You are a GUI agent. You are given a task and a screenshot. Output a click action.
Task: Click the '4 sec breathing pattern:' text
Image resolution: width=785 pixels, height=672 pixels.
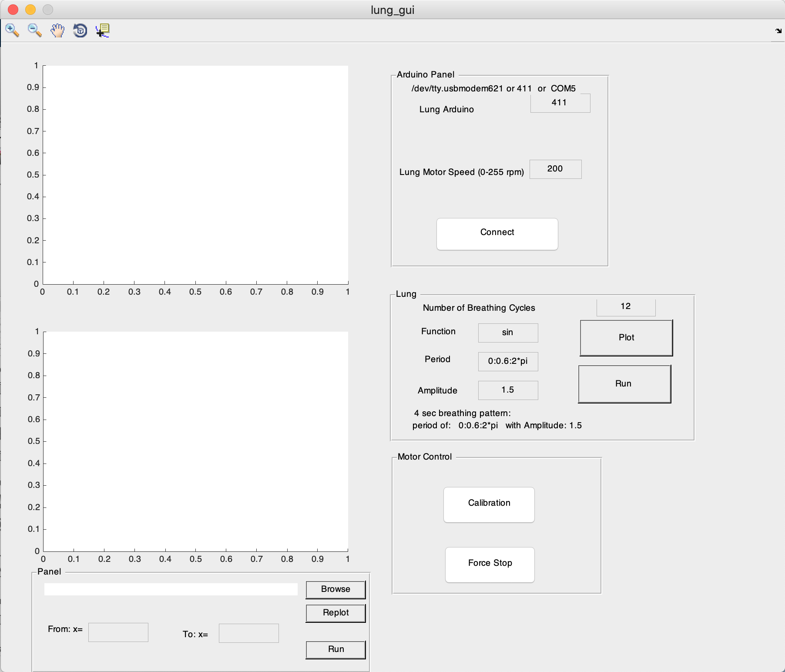tap(463, 413)
